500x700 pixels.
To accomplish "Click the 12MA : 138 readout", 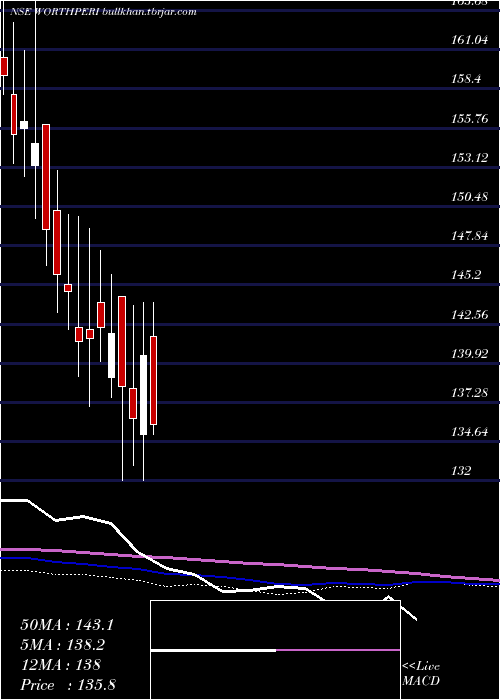I will (x=61, y=665).
